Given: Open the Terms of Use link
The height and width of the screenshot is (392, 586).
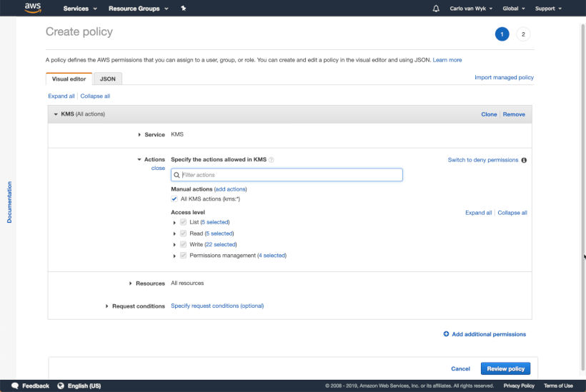Looking at the screenshot, I should point(558,386).
